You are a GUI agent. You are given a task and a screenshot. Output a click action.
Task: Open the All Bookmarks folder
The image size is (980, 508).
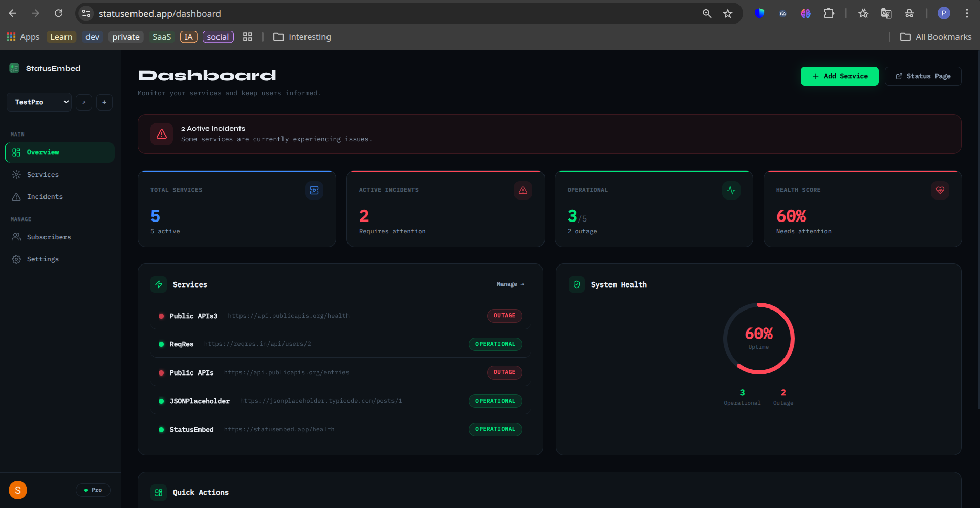[x=936, y=37]
